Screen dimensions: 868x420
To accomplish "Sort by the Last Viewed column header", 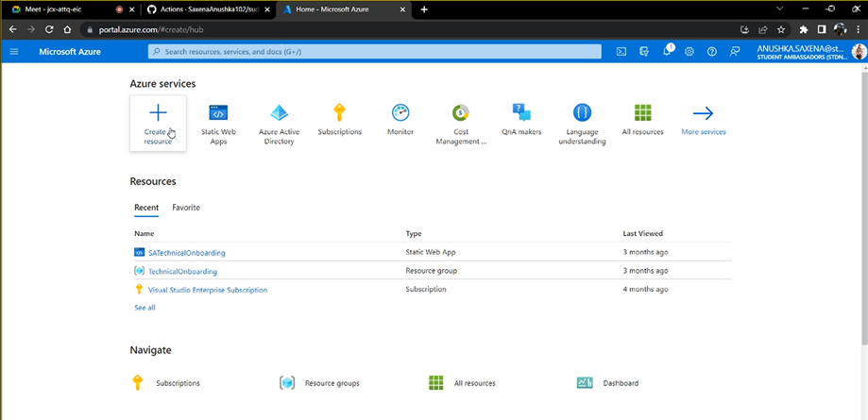I will click(x=642, y=233).
